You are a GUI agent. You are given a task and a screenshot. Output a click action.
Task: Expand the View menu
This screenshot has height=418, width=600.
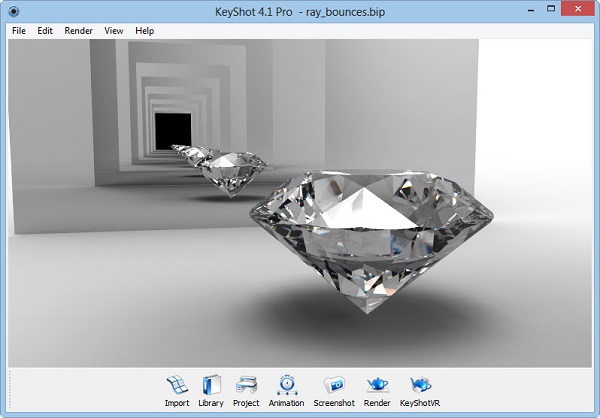pyautogui.click(x=114, y=31)
